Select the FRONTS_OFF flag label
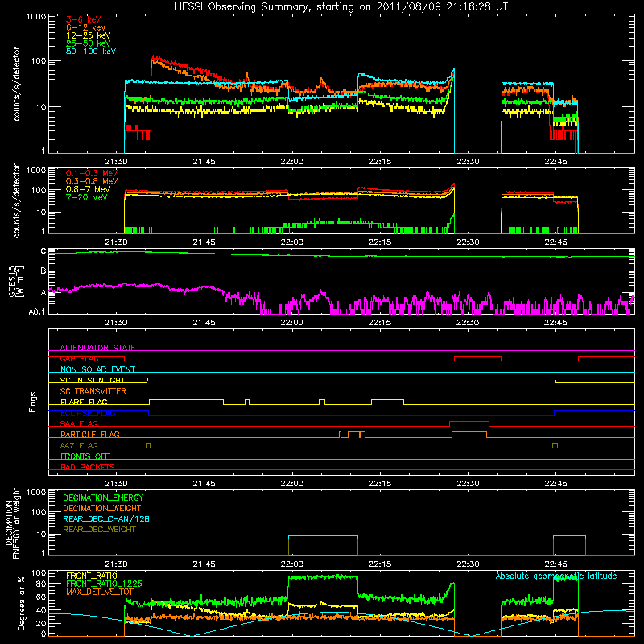 tap(85, 456)
